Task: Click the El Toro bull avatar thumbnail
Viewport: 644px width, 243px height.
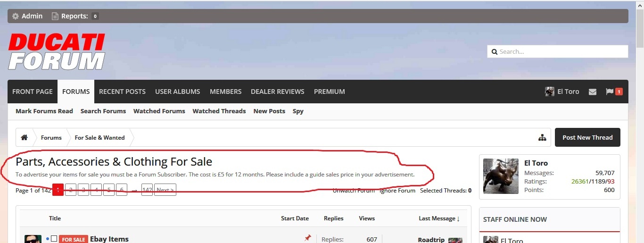Action: (x=501, y=176)
